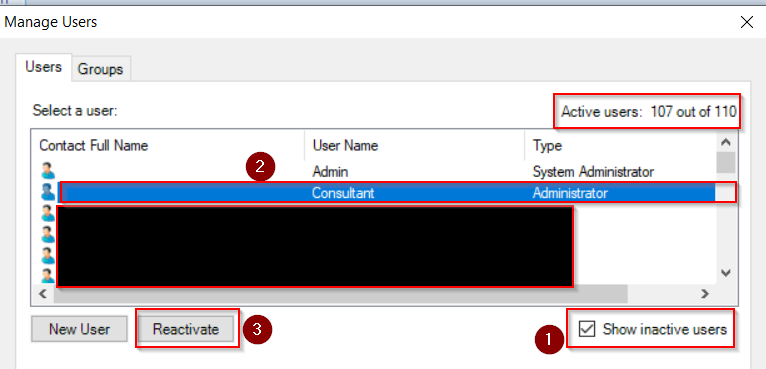Viewport: 766px width, 369px height.
Task: Click the New User button
Action: point(80,329)
